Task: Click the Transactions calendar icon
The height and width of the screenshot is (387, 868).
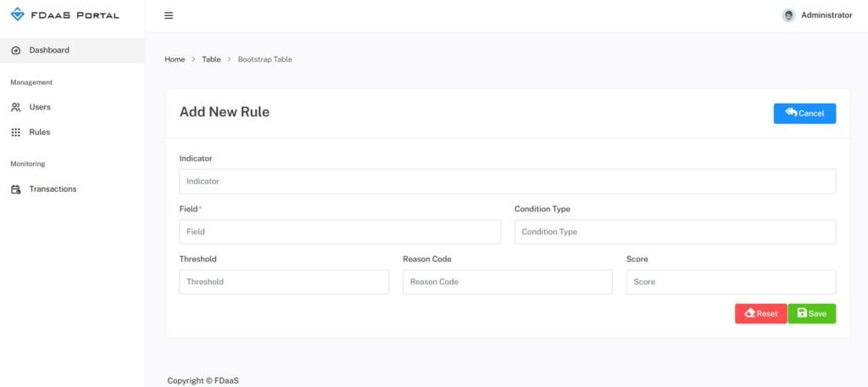Action: coord(15,189)
